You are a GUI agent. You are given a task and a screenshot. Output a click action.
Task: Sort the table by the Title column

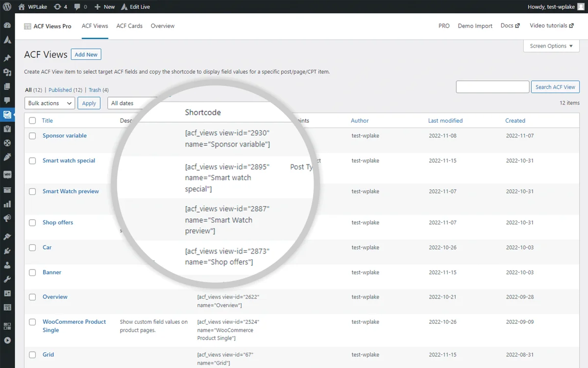(x=47, y=121)
